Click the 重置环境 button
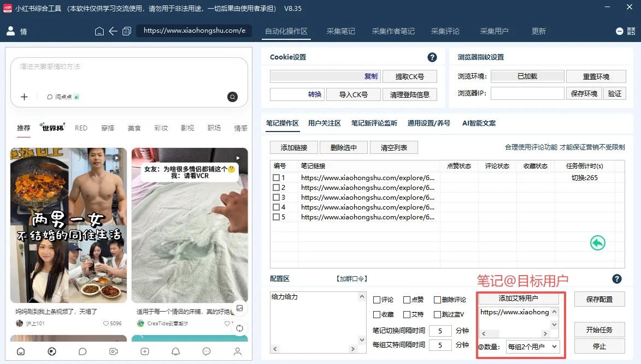This screenshot has width=641, height=364. coord(596,77)
